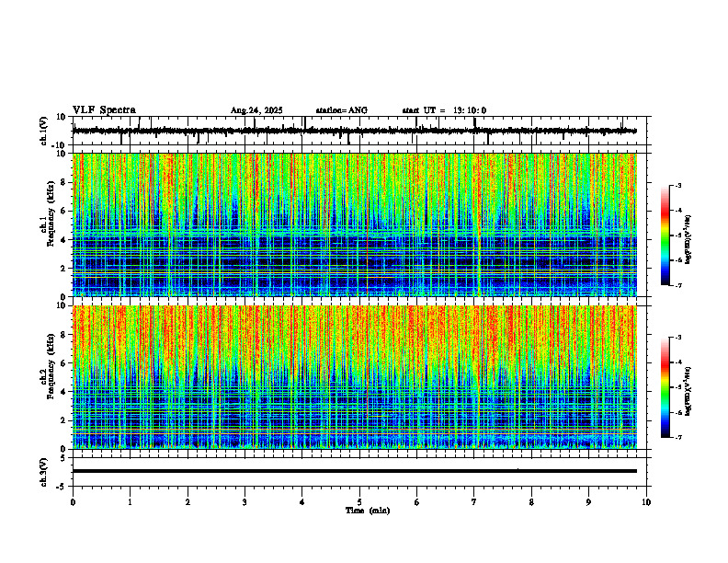Click inside the ch.2 spectrogram panel

[355, 377]
